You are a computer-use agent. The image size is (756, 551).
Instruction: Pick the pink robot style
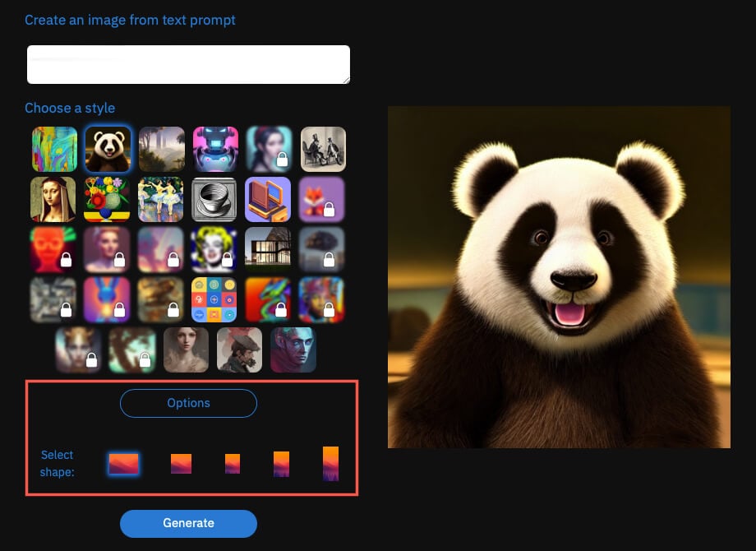pyautogui.click(x=215, y=149)
